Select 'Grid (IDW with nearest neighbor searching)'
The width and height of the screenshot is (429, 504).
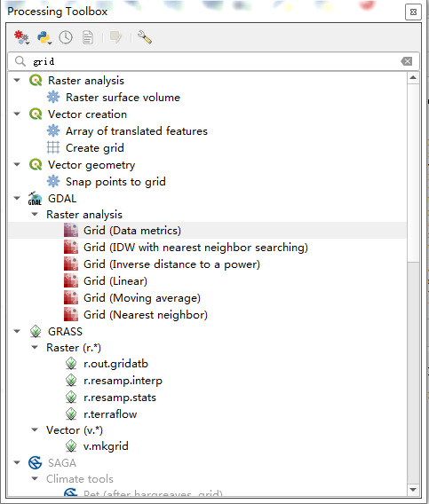coord(195,248)
